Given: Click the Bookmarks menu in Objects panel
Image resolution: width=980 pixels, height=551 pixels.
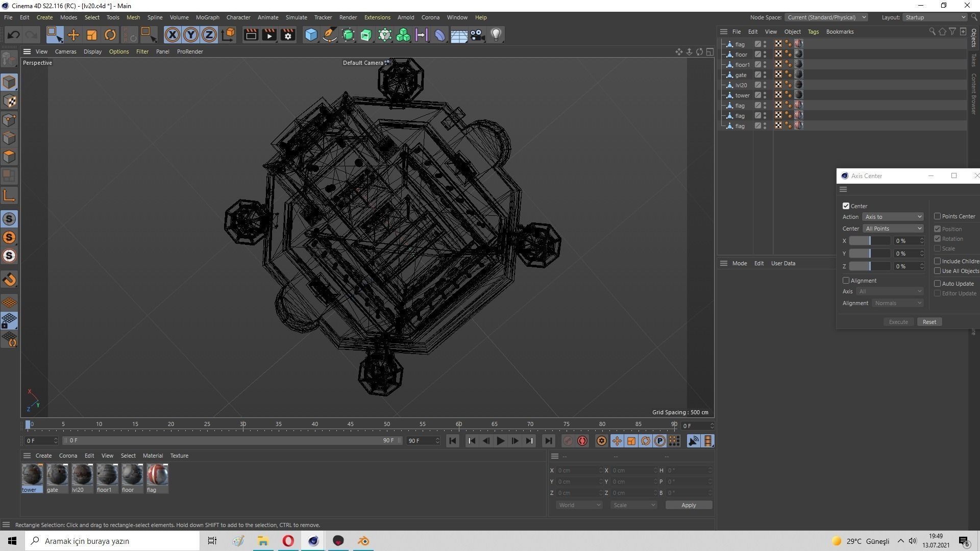Looking at the screenshot, I should 840,32.
